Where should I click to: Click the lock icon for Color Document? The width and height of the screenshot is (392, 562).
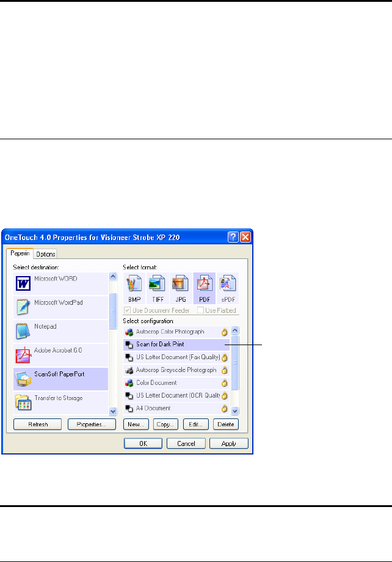(224, 383)
